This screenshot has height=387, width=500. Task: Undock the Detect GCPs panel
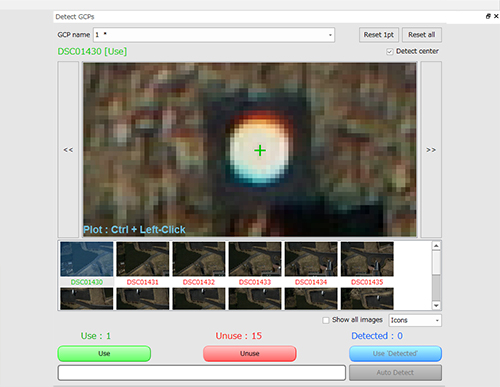click(488, 16)
